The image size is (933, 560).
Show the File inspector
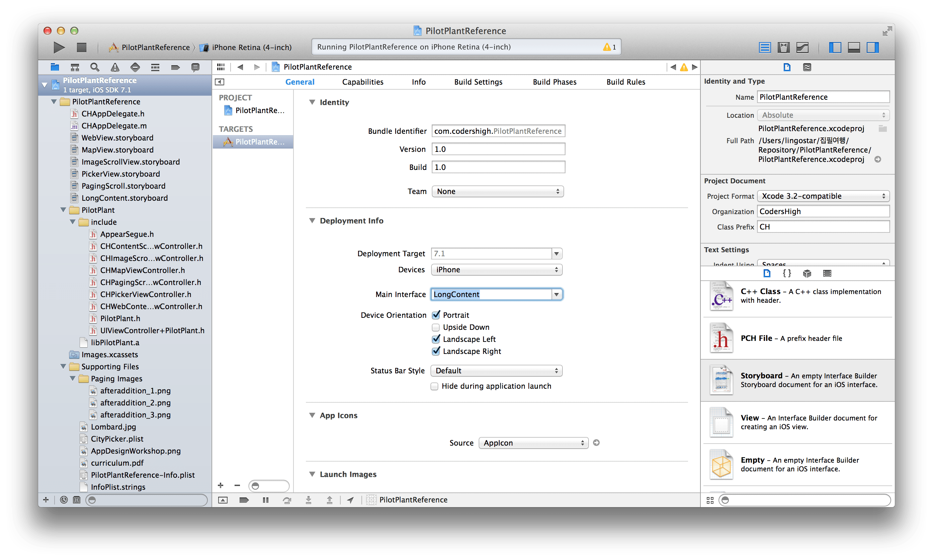pyautogui.click(x=787, y=67)
